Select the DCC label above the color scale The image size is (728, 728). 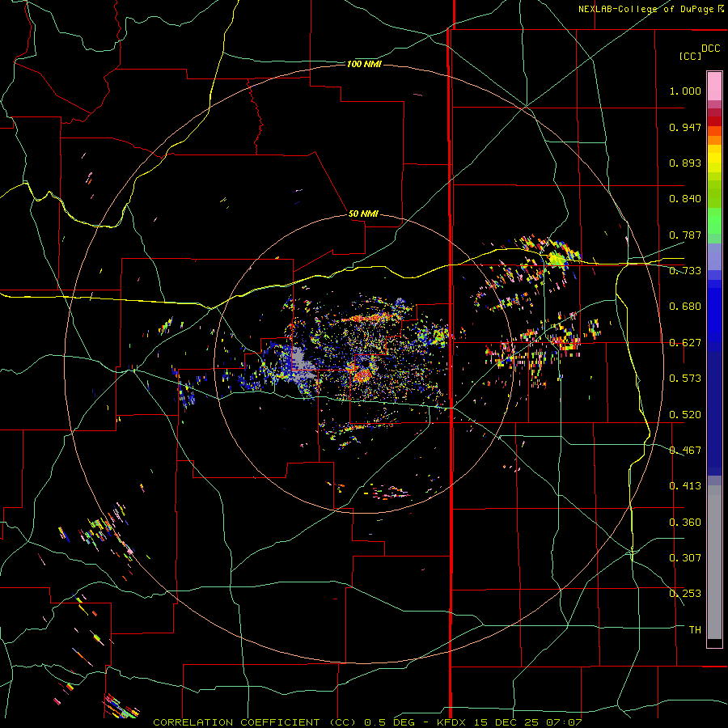(x=710, y=49)
